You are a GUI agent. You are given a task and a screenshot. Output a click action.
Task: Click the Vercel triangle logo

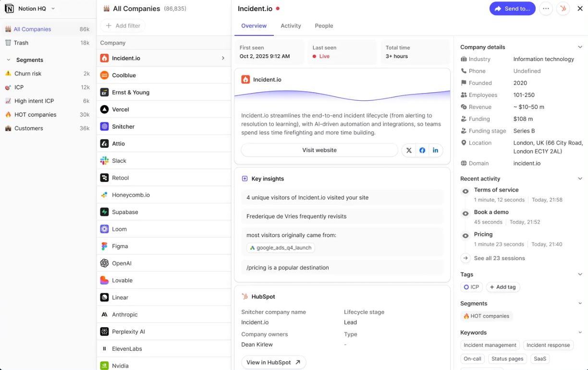104,109
